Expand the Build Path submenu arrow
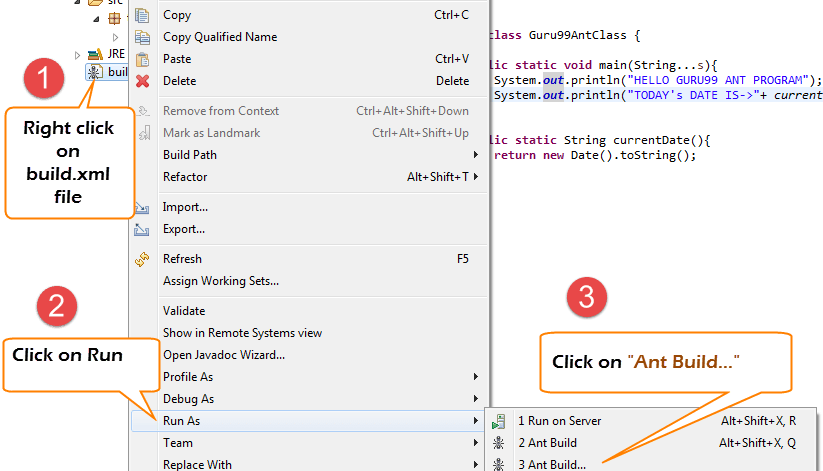 point(475,155)
